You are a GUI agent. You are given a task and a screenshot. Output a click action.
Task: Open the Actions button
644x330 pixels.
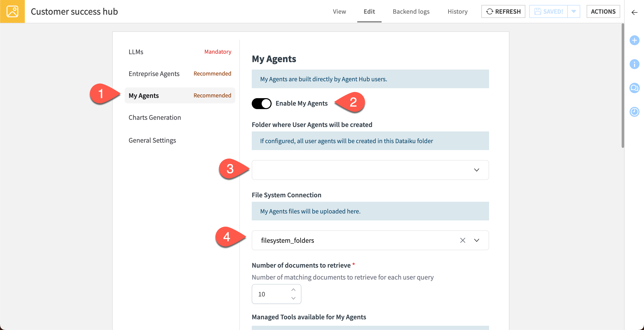tap(603, 11)
